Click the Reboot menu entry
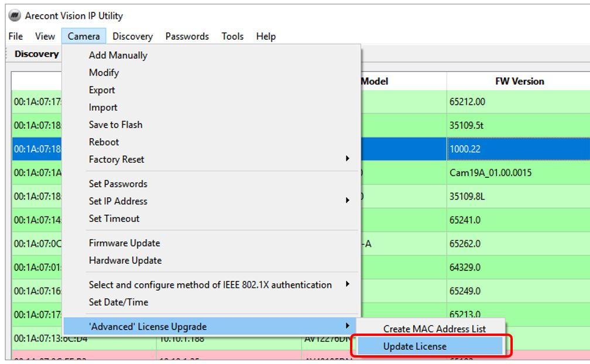The image size is (590, 364). click(212, 142)
